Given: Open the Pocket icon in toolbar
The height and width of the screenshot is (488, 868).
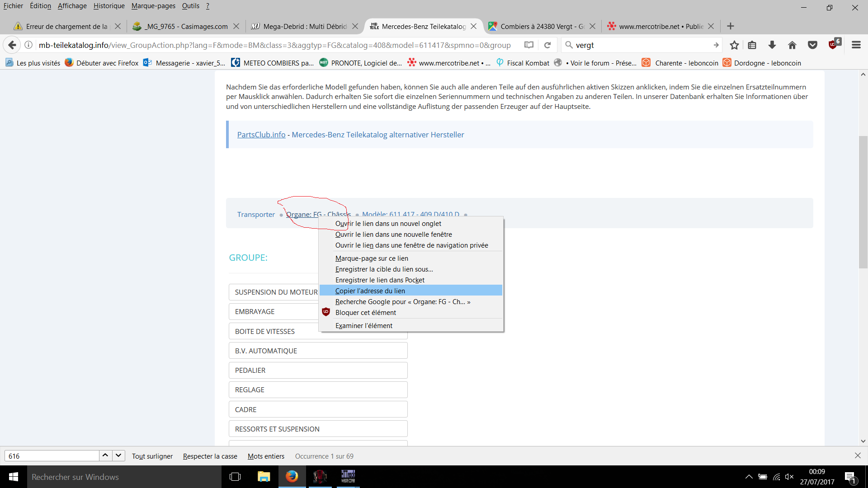Looking at the screenshot, I should click(x=812, y=45).
